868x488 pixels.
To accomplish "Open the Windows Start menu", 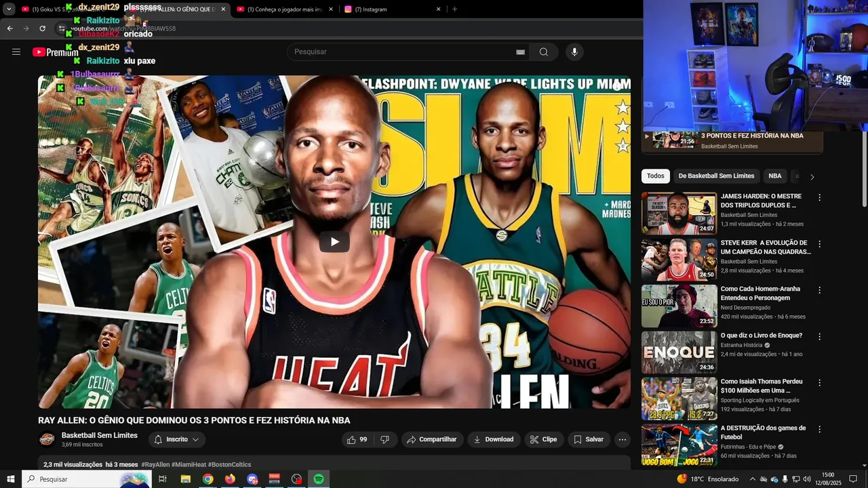I will (x=11, y=479).
